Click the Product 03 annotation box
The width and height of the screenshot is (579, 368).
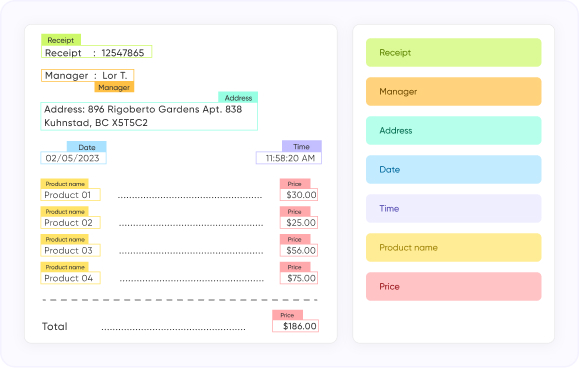(70, 250)
